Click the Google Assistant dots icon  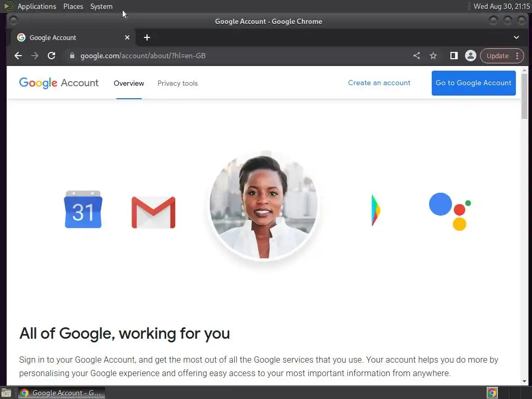[x=450, y=211]
